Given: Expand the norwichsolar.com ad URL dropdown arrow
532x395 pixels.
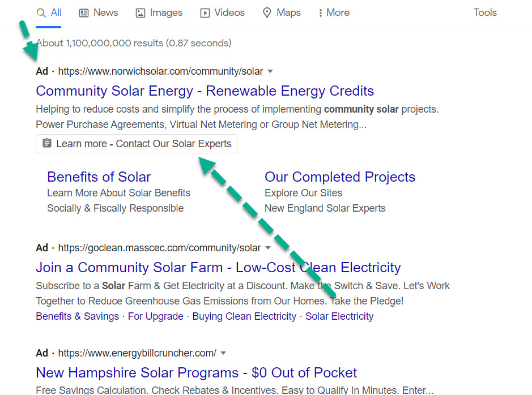Looking at the screenshot, I should [x=270, y=71].
